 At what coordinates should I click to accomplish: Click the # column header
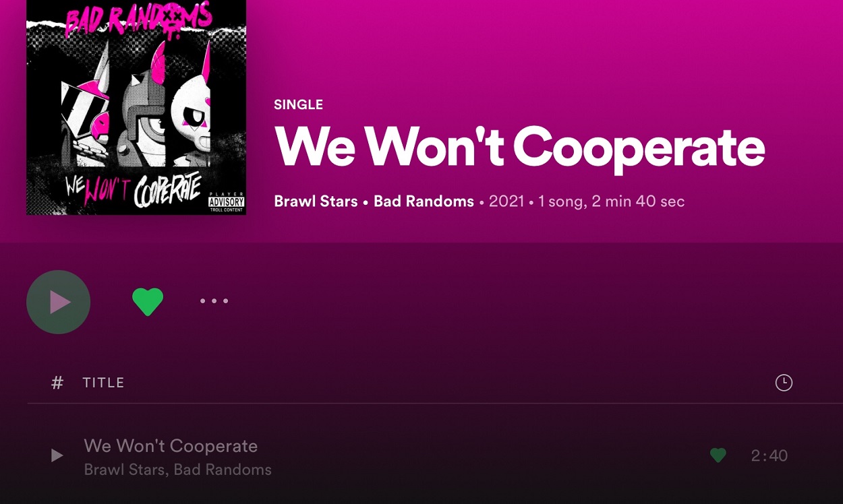(x=57, y=383)
